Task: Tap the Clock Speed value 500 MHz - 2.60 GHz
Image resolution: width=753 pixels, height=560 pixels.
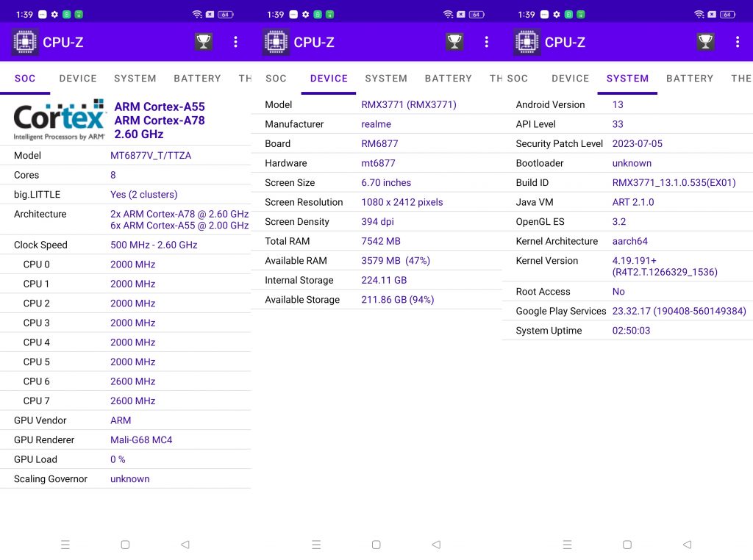Action: pyautogui.click(x=154, y=245)
